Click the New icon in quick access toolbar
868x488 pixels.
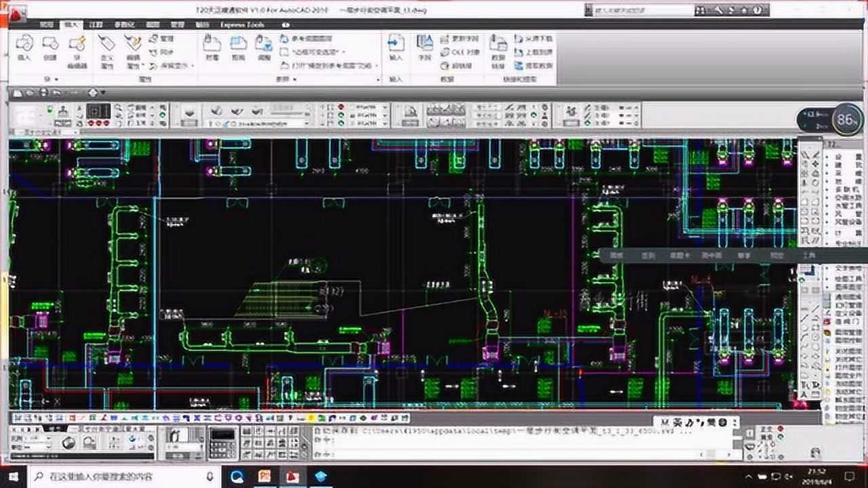coord(17,93)
